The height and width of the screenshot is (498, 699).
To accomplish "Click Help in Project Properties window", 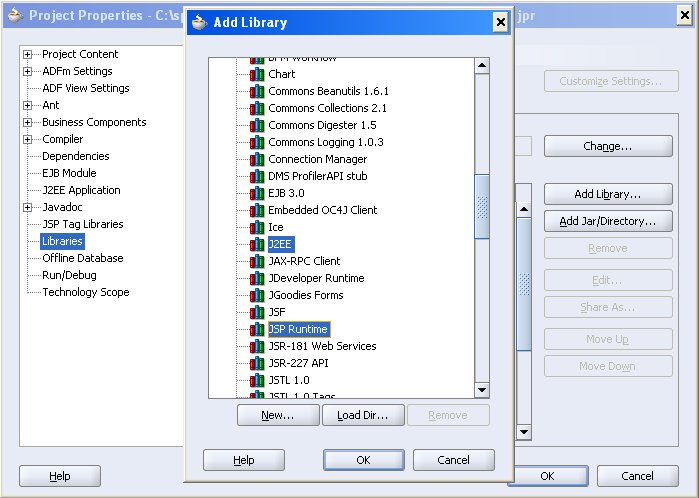I will [60, 476].
